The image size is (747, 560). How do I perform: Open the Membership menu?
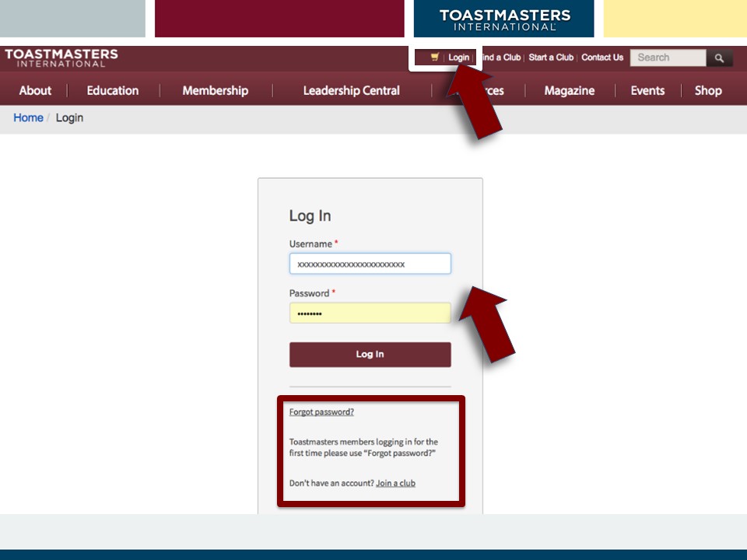tap(215, 91)
